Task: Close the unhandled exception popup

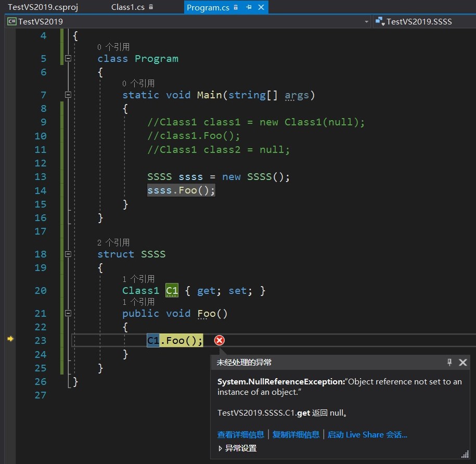Action: [x=462, y=363]
